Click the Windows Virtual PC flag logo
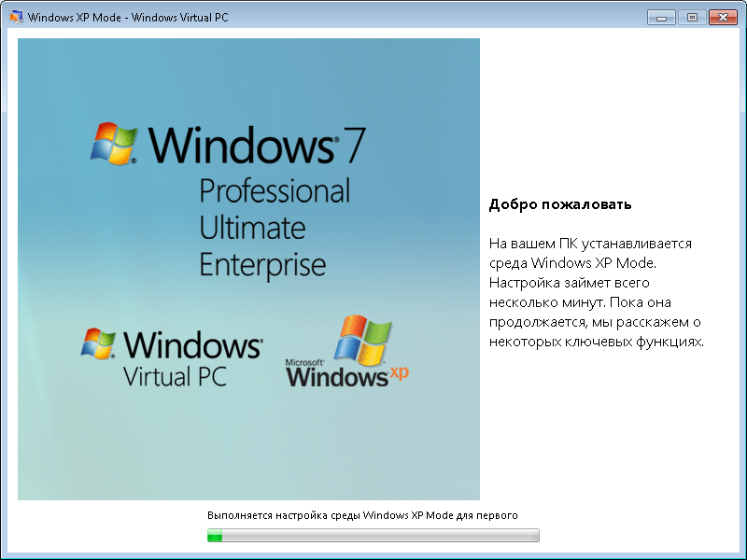 pos(98,343)
